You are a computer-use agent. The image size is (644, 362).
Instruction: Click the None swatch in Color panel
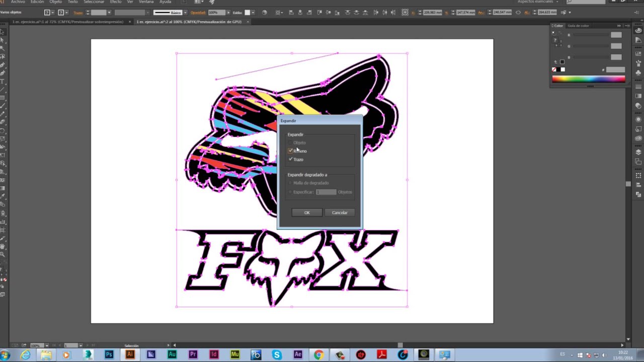click(x=554, y=70)
